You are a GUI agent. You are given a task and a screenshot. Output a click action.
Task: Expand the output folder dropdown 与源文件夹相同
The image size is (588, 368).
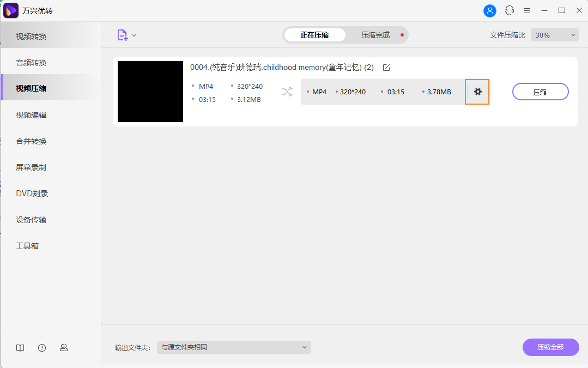pos(234,347)
